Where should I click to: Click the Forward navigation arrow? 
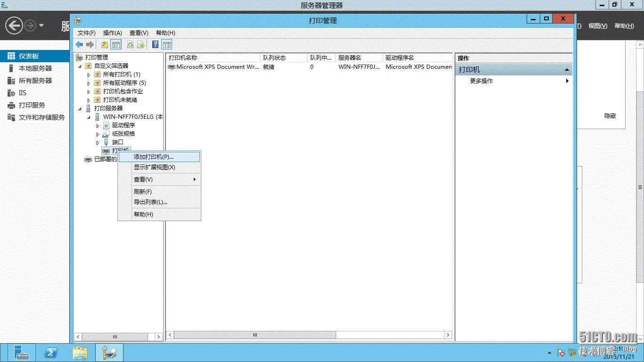[x=90, y=45]
